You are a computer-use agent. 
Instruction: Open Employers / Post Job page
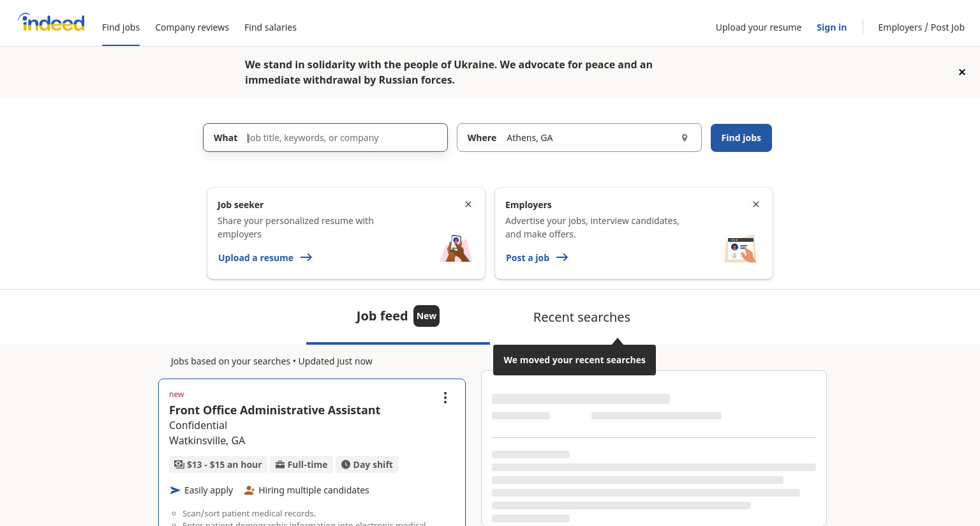[x=921, y=27]
